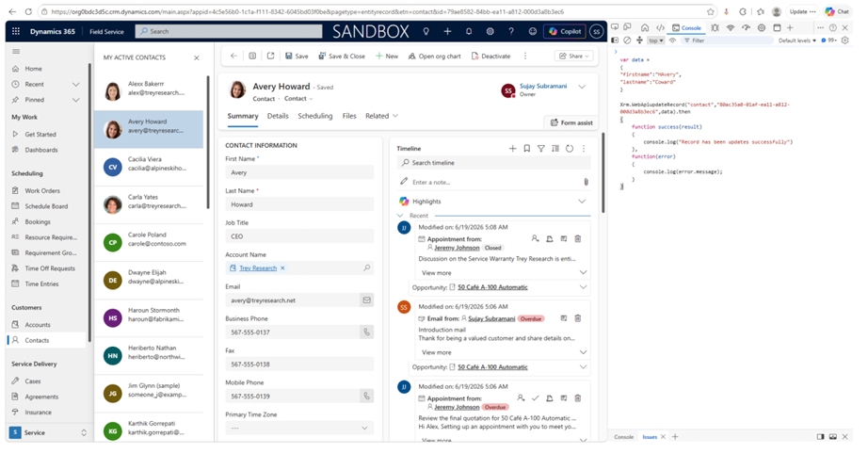The image size is (868, 470).
Task: Expand the Highlights section
Action: point(582,202)
